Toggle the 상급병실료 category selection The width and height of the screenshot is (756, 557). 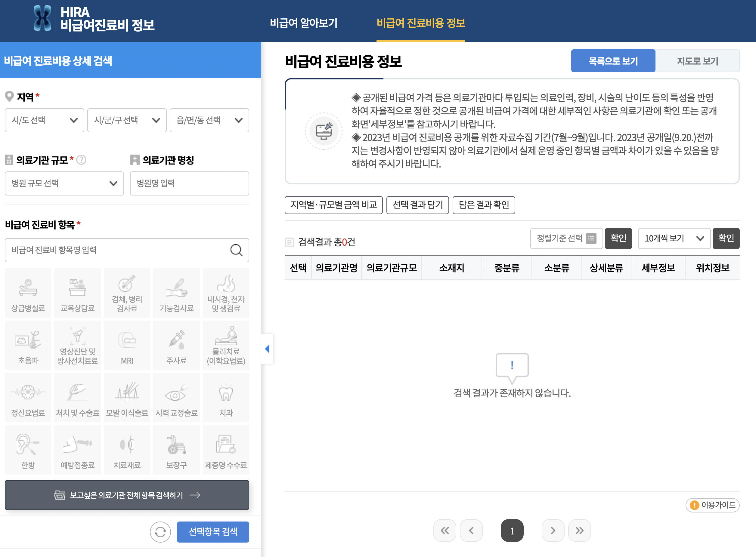(x=28, y=293)
